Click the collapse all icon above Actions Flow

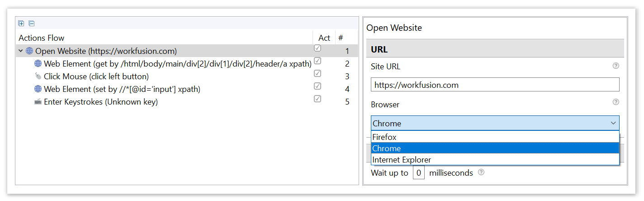point(32,24)
